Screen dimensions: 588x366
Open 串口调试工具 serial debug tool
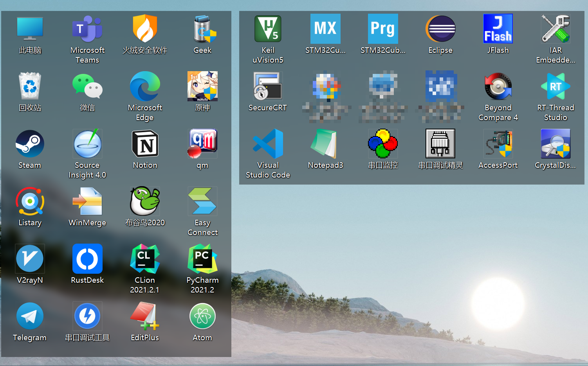click(87, 316)
